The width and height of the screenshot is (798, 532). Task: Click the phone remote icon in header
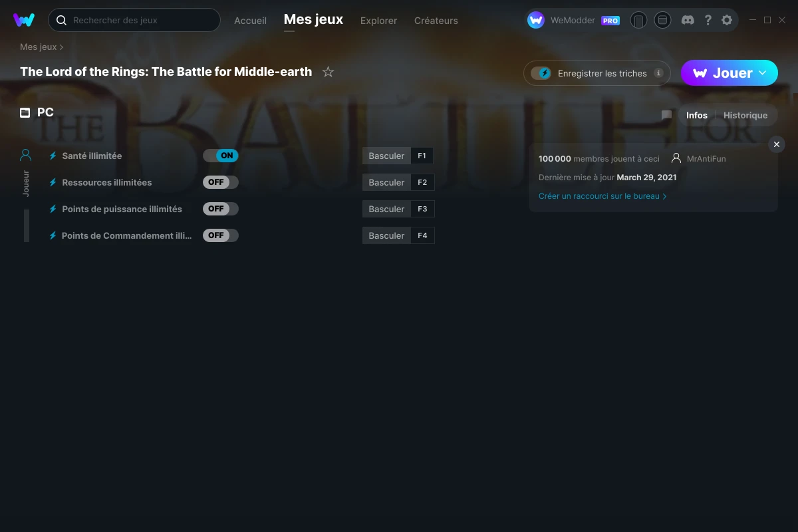click(x=638, y=20)
